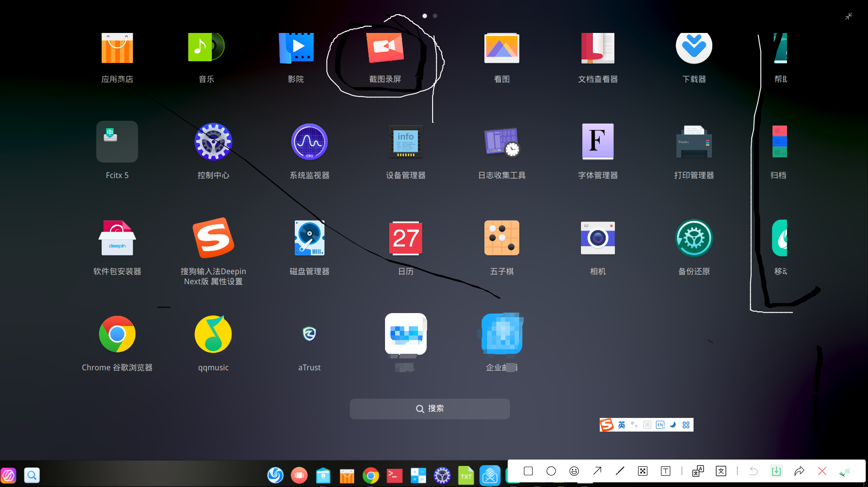868x487 pixels.
Task: Select the ellipse annotation tool
Action: coord(551,471)
